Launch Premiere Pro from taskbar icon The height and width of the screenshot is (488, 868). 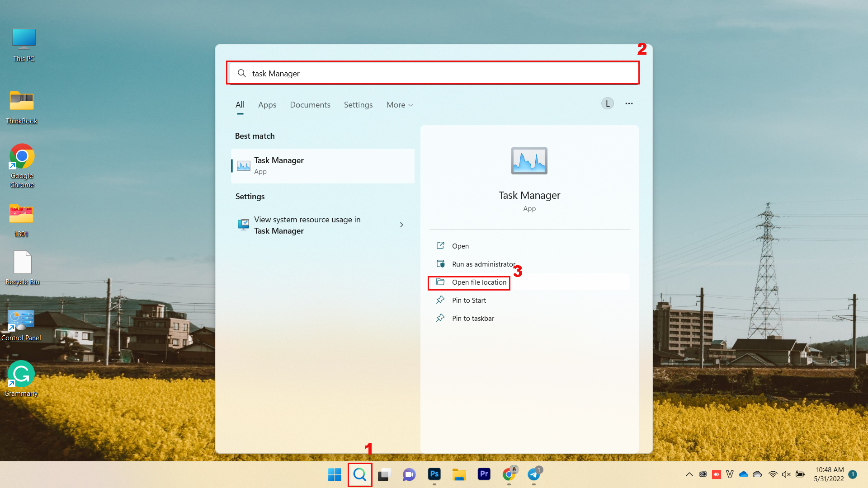pyautogui.click(x=484, y=474)
